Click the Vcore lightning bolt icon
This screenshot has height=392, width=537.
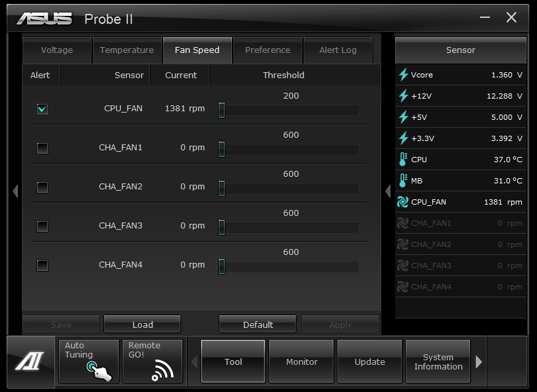pyautogui.click(x=403, y=75)
